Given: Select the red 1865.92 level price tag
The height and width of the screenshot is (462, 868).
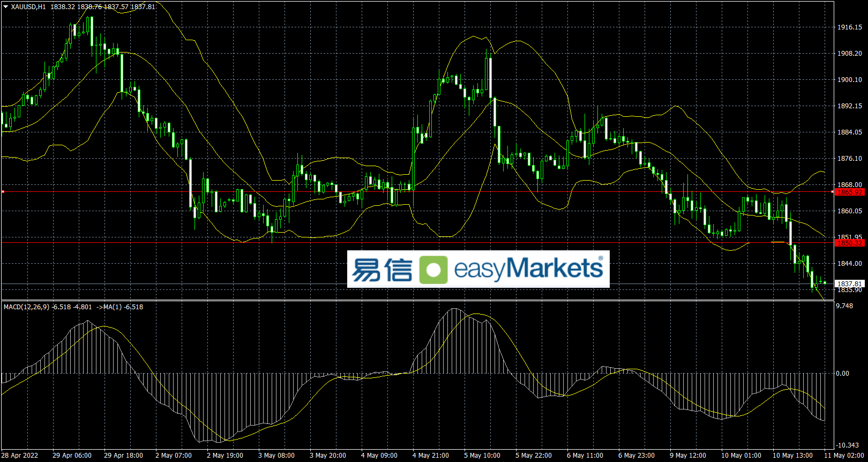Looking at the screenshot, I should click(850, 192).
